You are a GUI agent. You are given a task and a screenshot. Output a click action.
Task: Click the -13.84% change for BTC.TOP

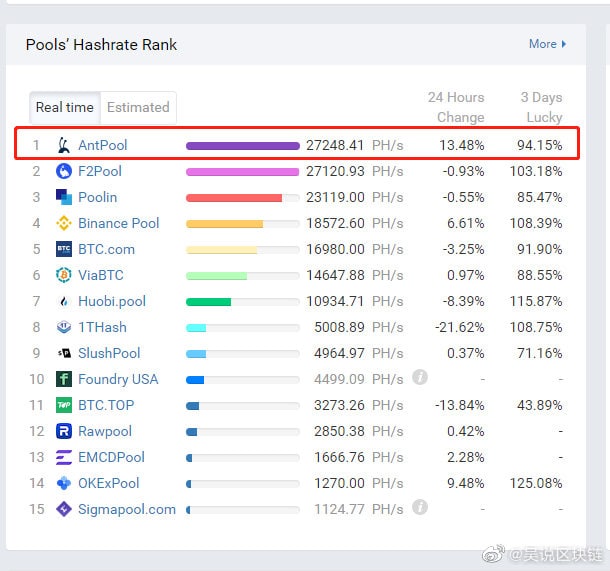click(460, 405)
